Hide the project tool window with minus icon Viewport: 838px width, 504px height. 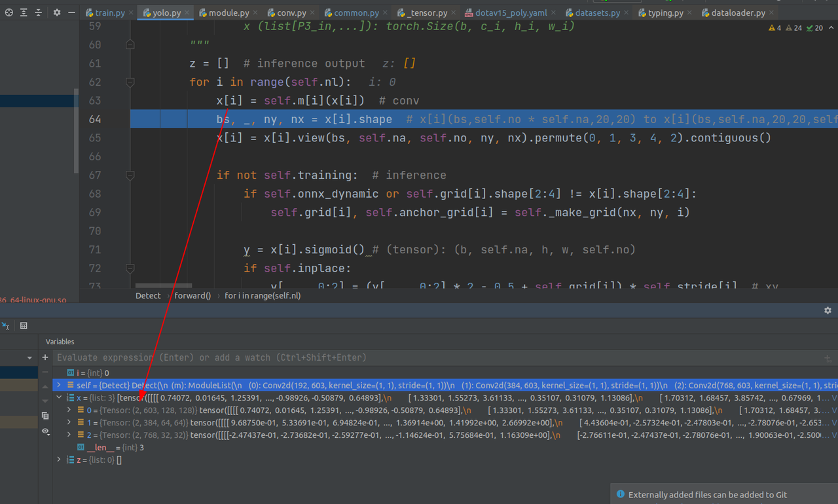[71, 12]
